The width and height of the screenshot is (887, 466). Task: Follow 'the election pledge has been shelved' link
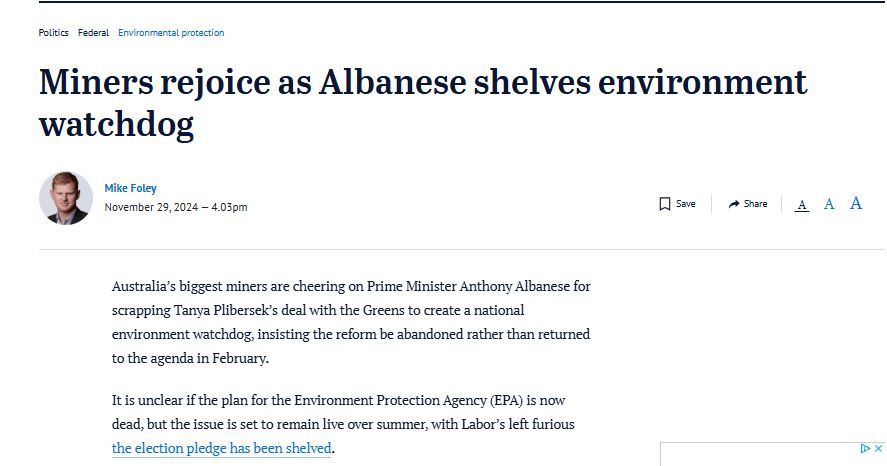point(221,448)
